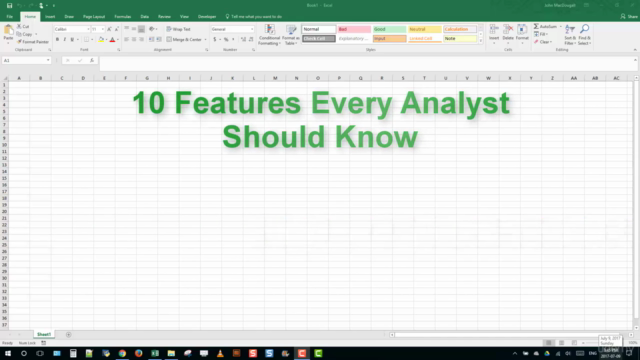Apply percent style format
Image resolution: width=640 pixels, height=360 pixels.
(226, 40)
